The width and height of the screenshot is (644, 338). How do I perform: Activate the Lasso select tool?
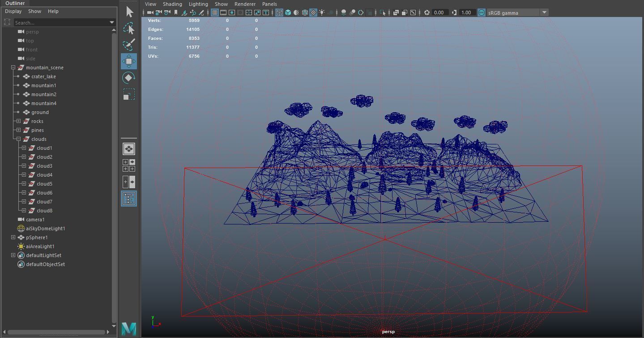(x=129, y=29)
